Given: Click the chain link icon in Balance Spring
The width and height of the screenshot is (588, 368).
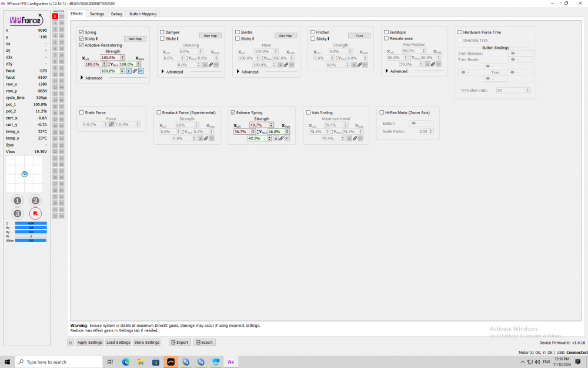Looking at the screenshot, I should pos(281,138).
